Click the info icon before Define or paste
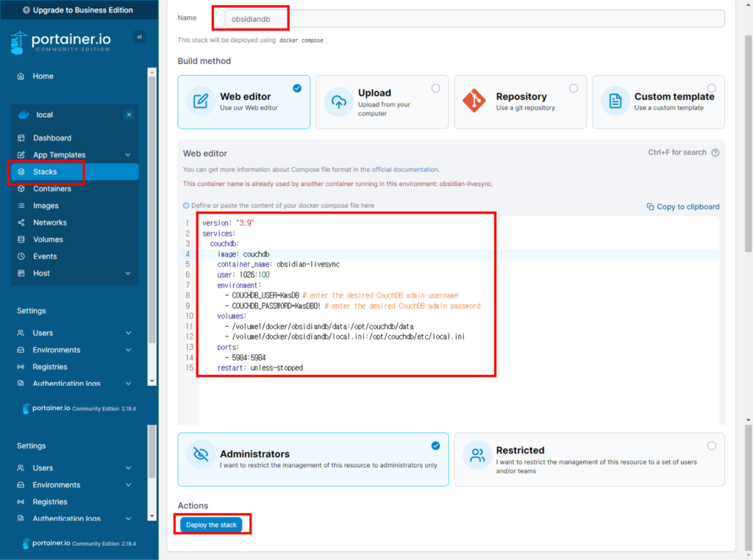 click(186, 205)
